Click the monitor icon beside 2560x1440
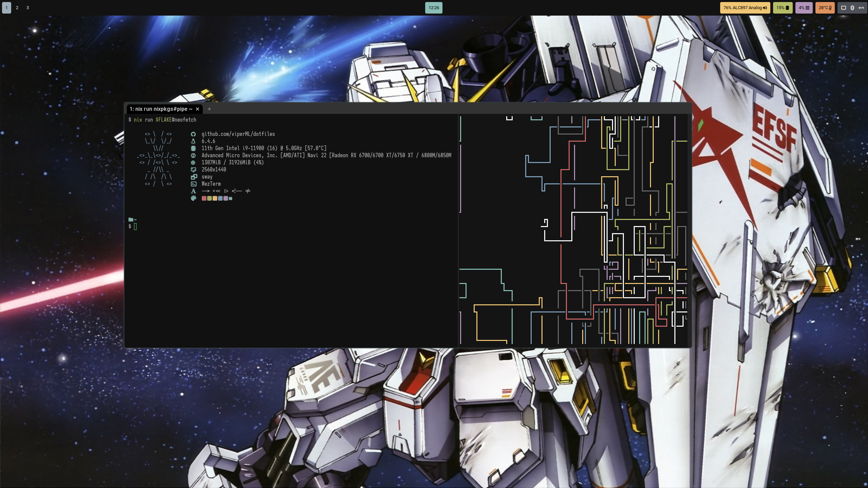 [193, 170]
